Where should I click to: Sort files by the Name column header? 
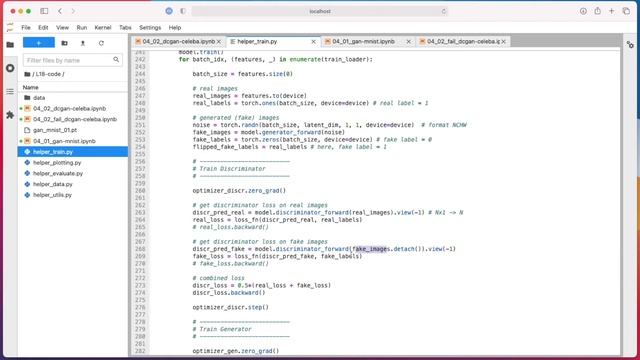[x=31, y=87]
